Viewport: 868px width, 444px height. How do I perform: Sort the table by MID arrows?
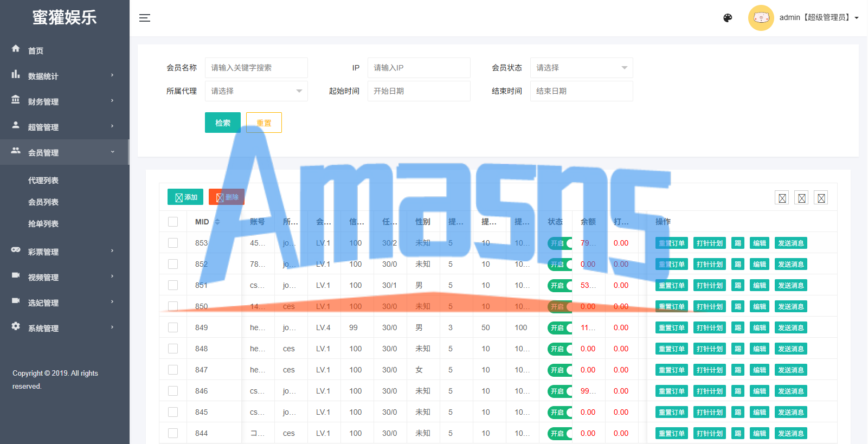[x=217, y=222]
